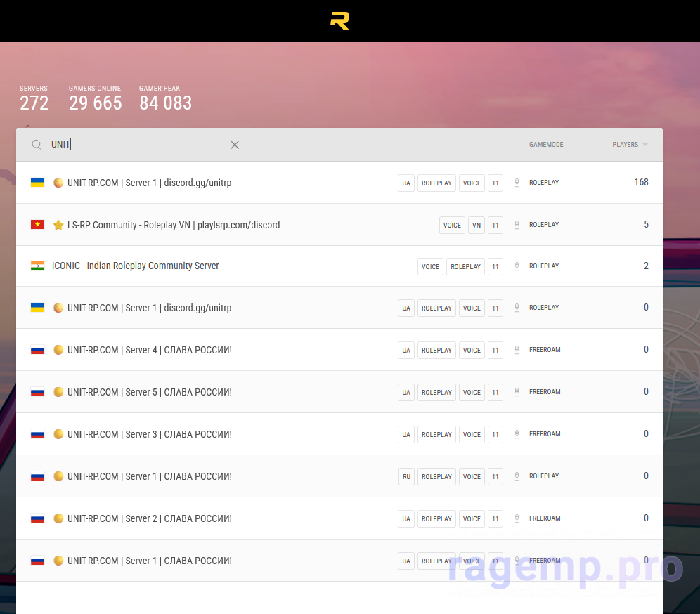Click coin icon on Server 5 row
700x614 pixels.
[x=58, y=392]
